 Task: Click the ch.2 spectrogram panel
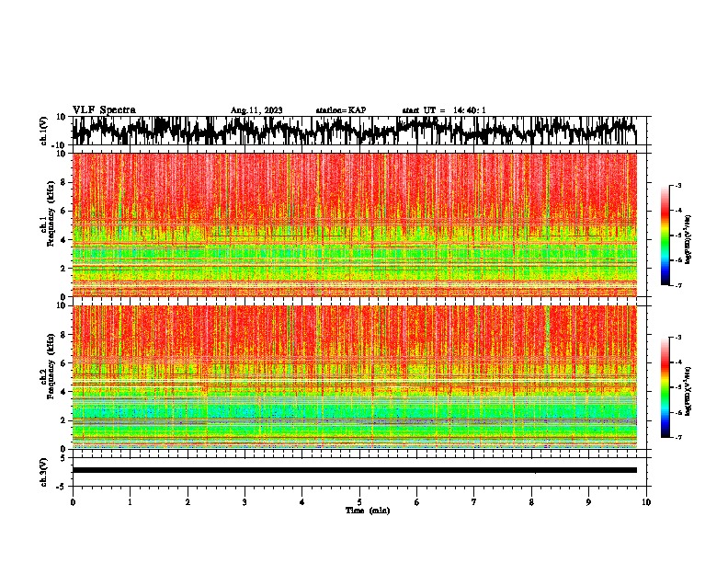pyautogui.click(x=354, y=377)
